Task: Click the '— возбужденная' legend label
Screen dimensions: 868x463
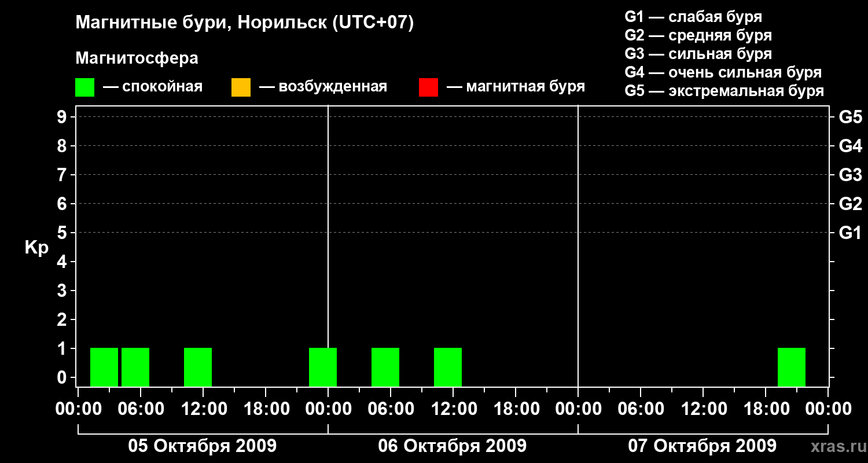Action: (x=323, y=87)
